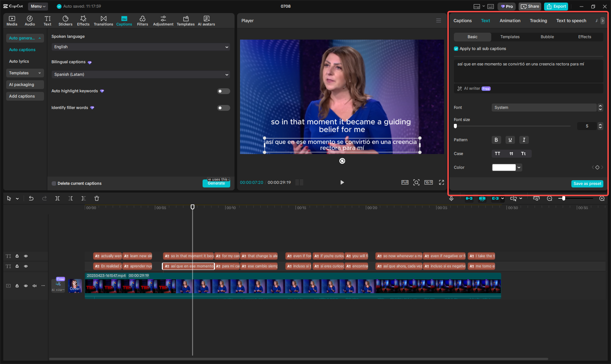
Task: Toggle Auto highlight keywords on
Action: (x=223, y=91)
